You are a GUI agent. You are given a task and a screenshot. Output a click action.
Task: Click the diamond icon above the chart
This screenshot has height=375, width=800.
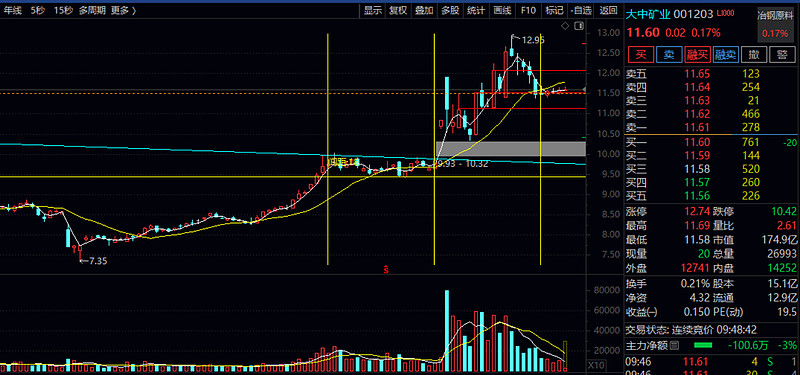[566, 26]
